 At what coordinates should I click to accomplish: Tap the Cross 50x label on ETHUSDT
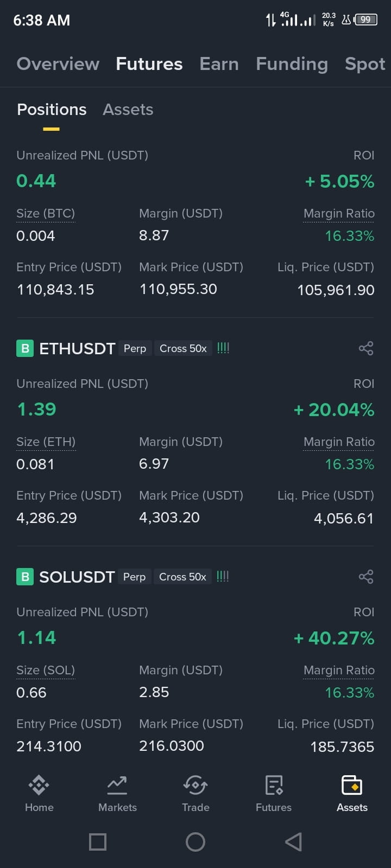click(x=183, y=348)
